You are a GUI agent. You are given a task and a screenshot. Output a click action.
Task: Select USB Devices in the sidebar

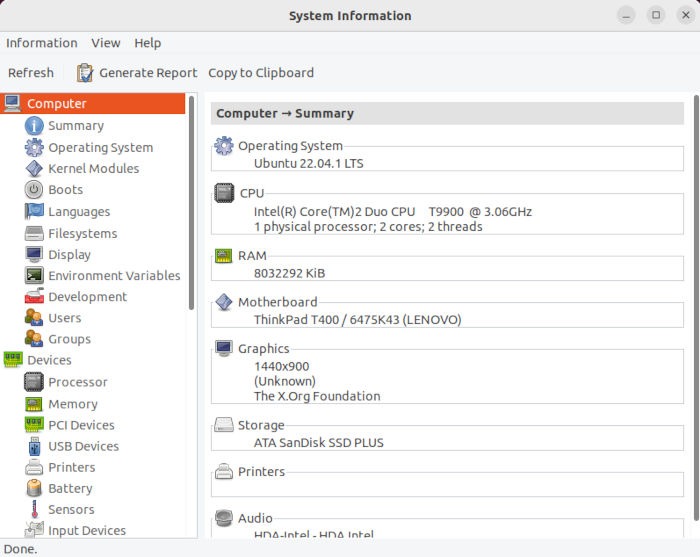click(x=83, y=446)
